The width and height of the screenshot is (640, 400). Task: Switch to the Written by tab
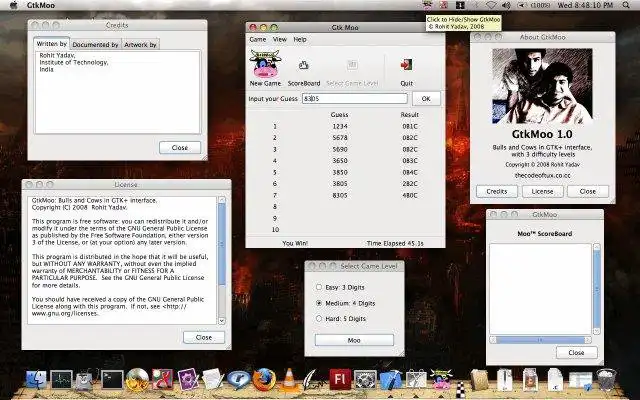point(51,44)
